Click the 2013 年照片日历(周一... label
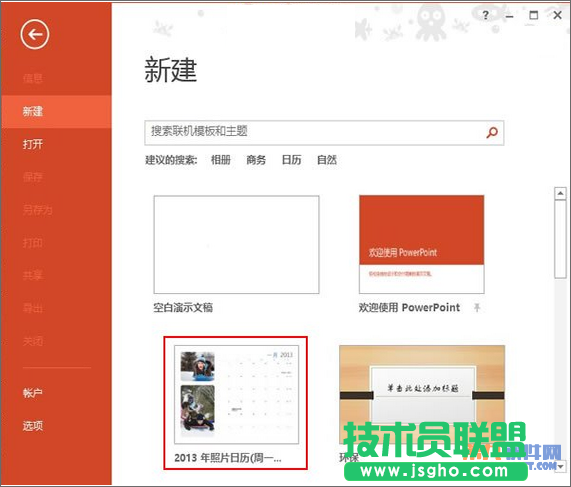Screen dimensions: 571x487 point(228,458)
